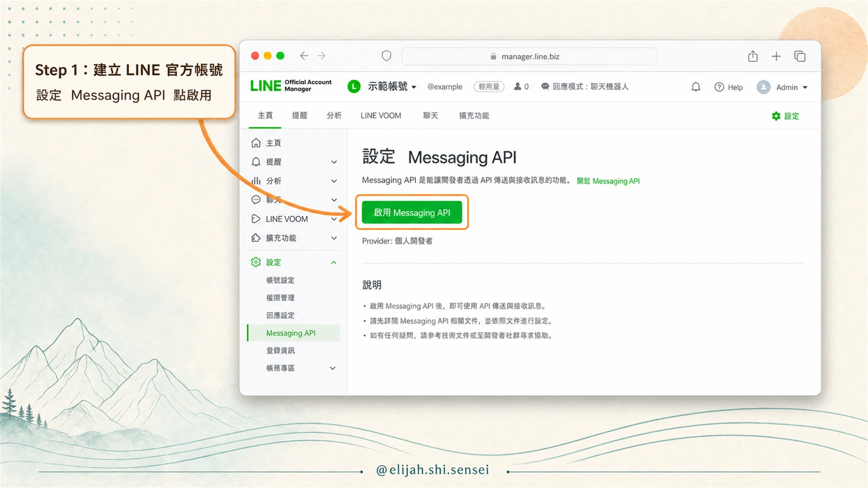Open a new browser tab with plus icon

776,56
